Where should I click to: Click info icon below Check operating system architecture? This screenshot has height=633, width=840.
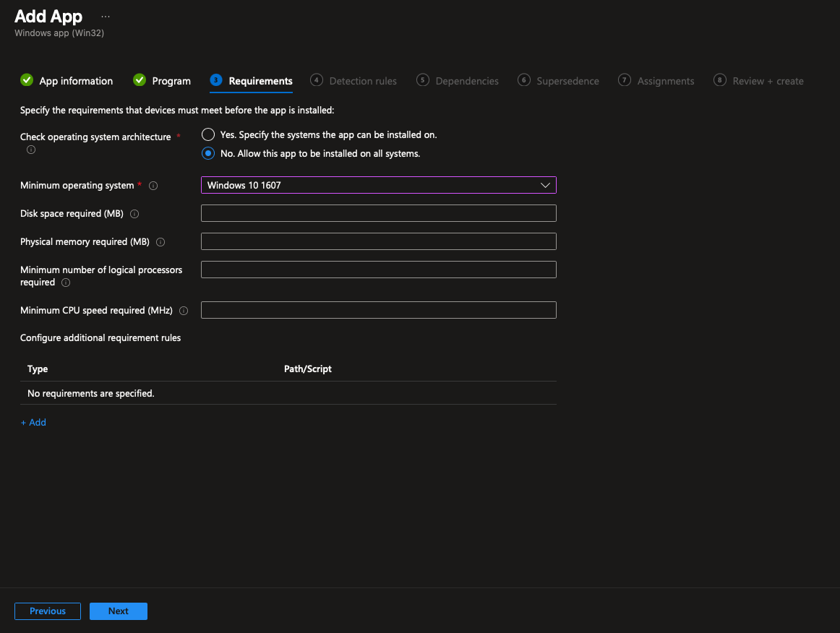click(x=30, y=150)
